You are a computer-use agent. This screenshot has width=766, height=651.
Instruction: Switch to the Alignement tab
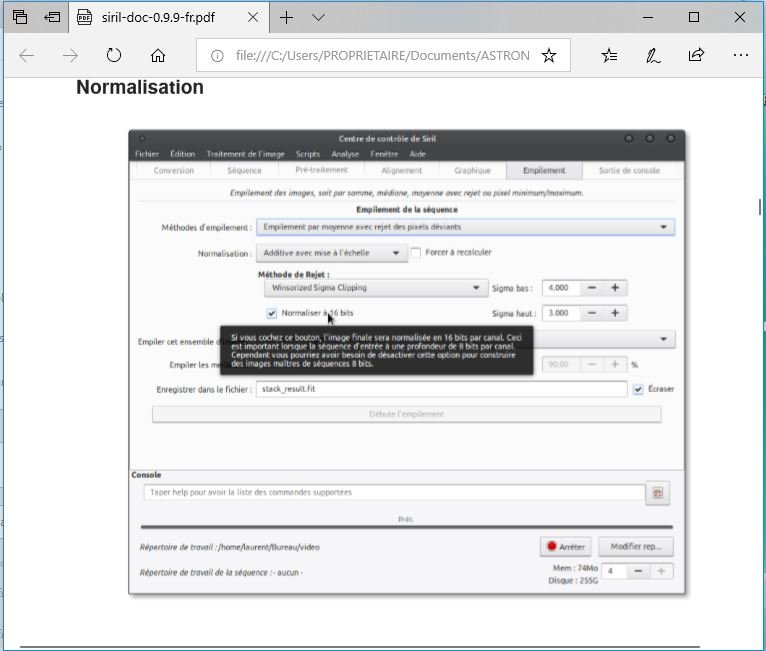402,170
